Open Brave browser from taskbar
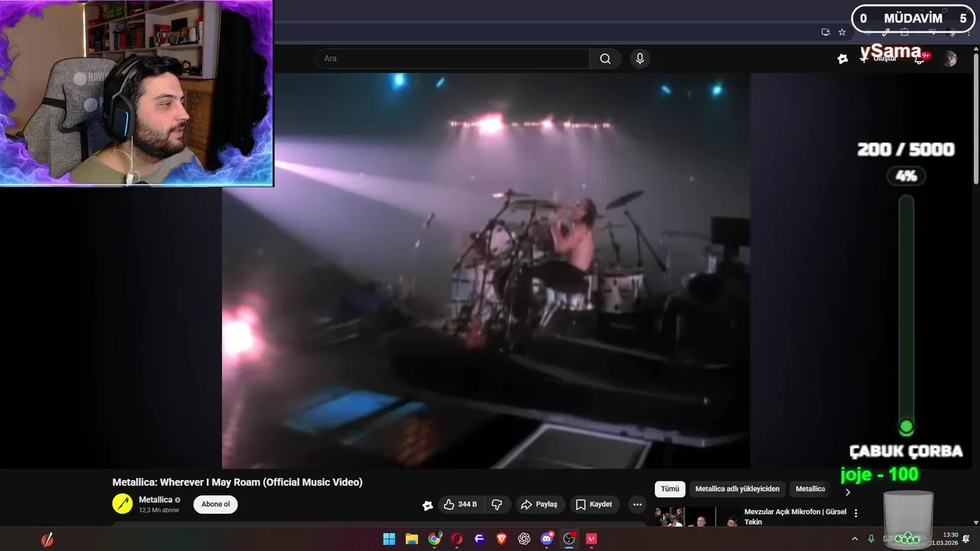The height and width of the screenshot is (551, 980). click(501, 539)
